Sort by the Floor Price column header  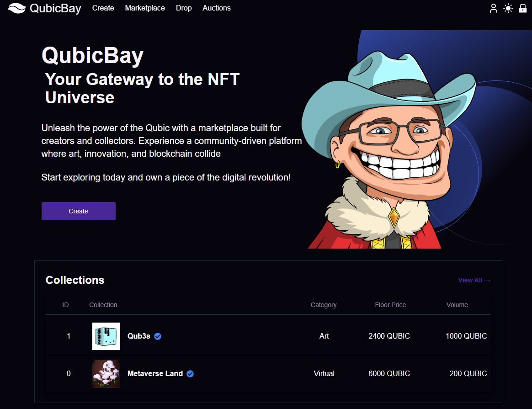(x=390, y=305)
